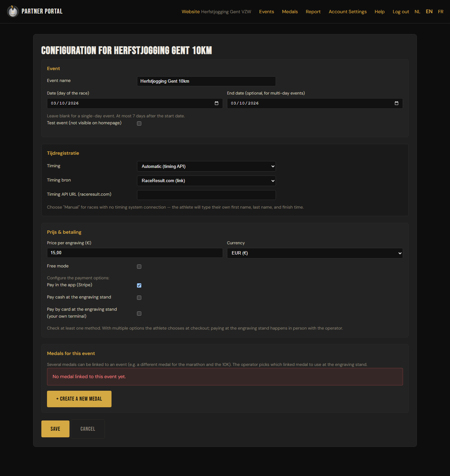Toggle the Test event checkbox

(x=139, y=123)
